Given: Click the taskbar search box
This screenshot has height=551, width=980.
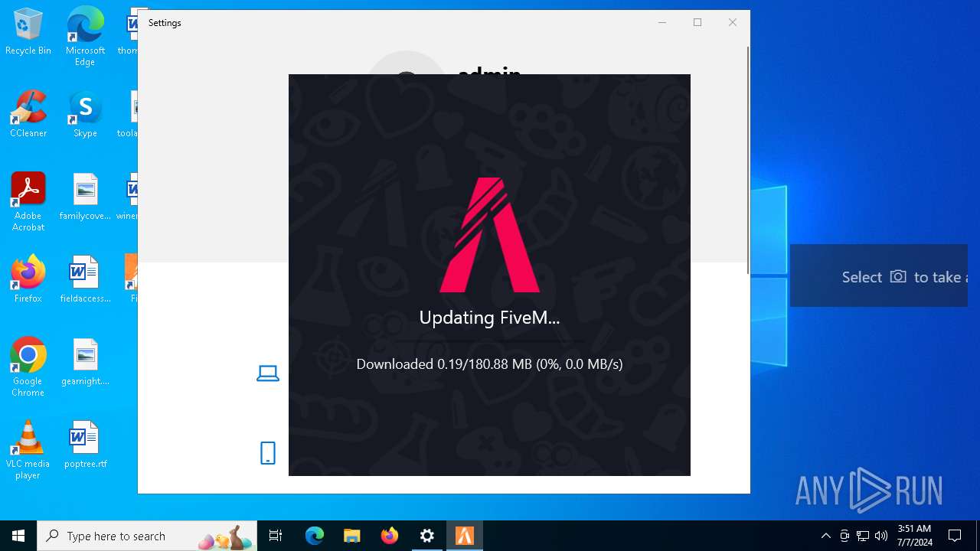Looking at the screenshot, I should pyautogui.click(x=148, y=536).
